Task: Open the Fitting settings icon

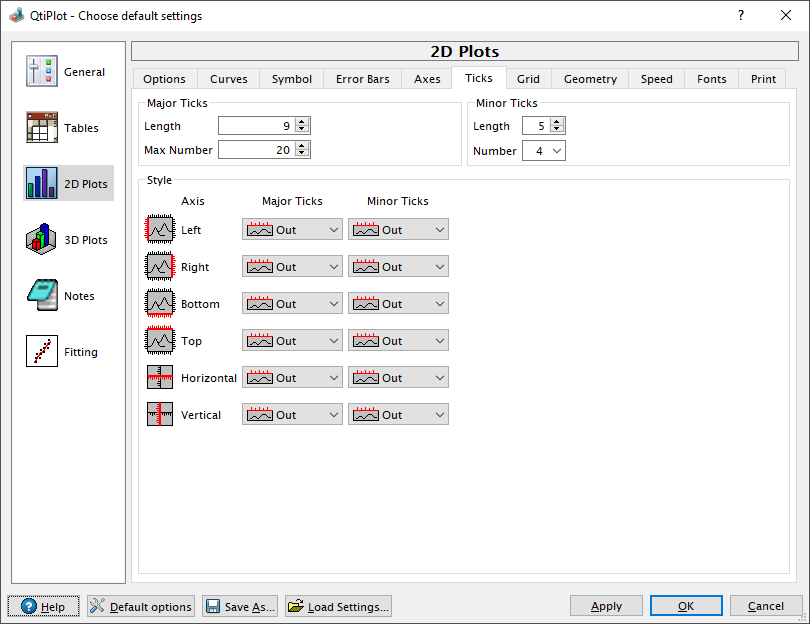Action: point(41,351)
